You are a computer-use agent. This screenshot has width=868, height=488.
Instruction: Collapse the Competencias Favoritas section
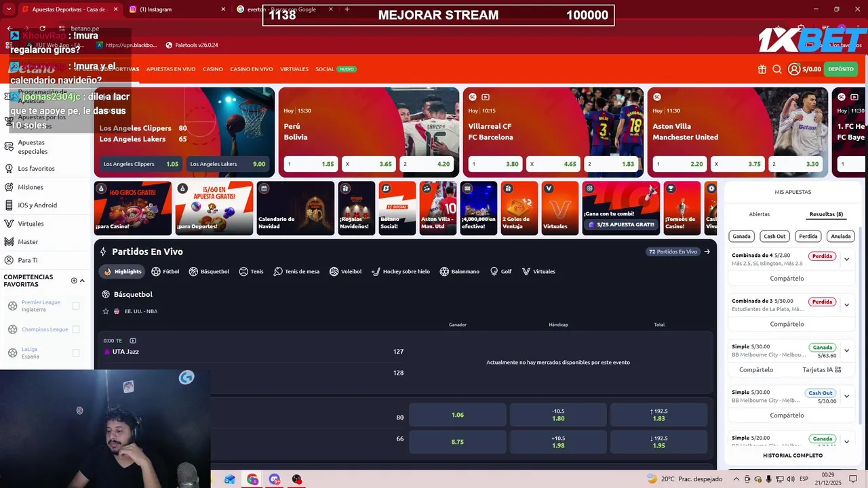coord(82,281)
